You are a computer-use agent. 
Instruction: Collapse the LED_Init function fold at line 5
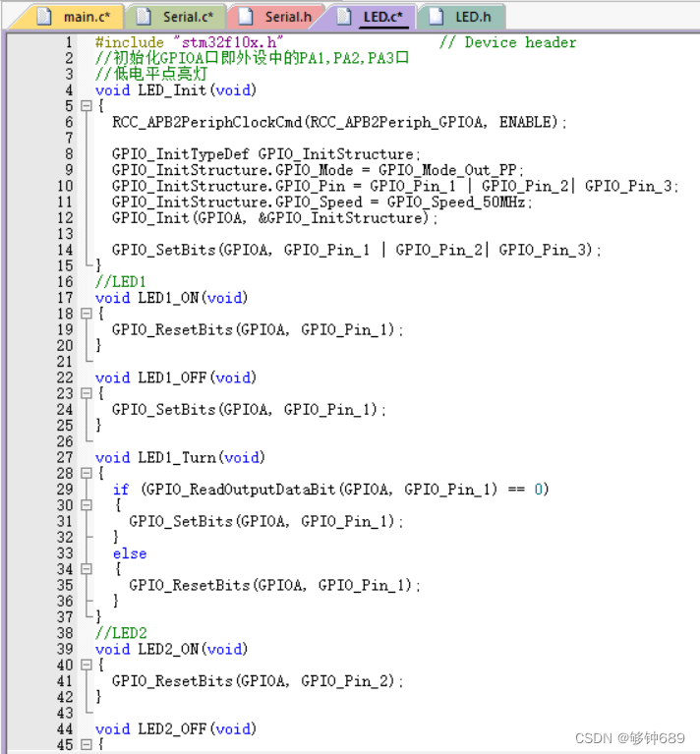click(x=87, y=106)
